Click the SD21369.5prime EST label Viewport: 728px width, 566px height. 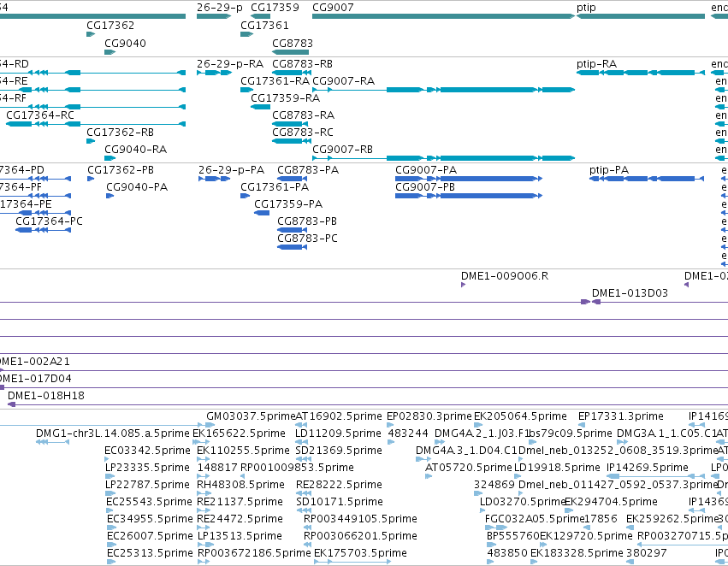(x=339, y=451)
